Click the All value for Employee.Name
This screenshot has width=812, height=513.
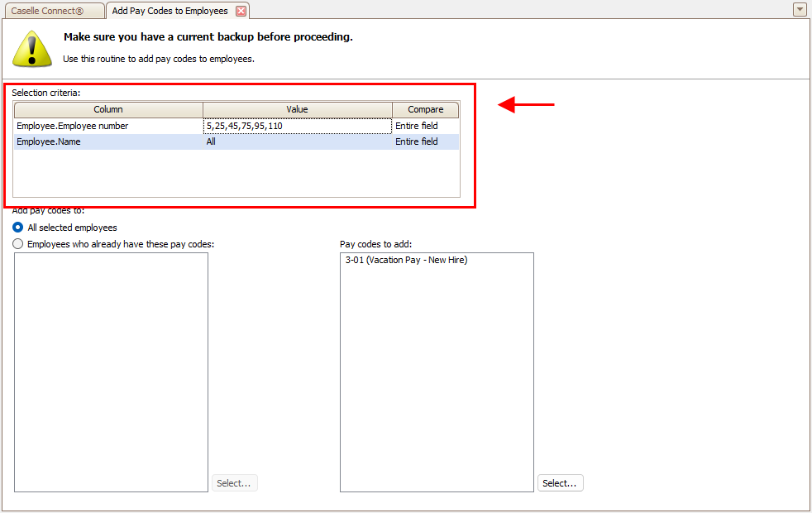click(x=297, y=141)
